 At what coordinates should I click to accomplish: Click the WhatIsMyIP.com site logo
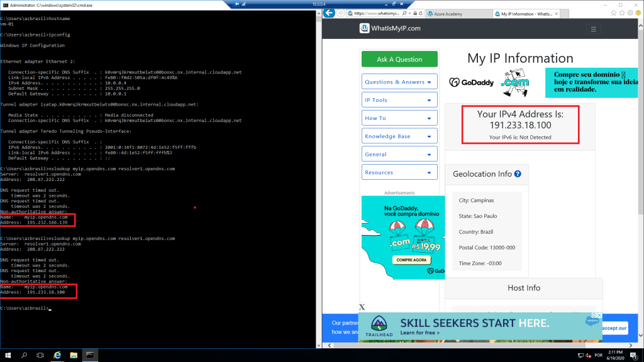click(390, 28)
